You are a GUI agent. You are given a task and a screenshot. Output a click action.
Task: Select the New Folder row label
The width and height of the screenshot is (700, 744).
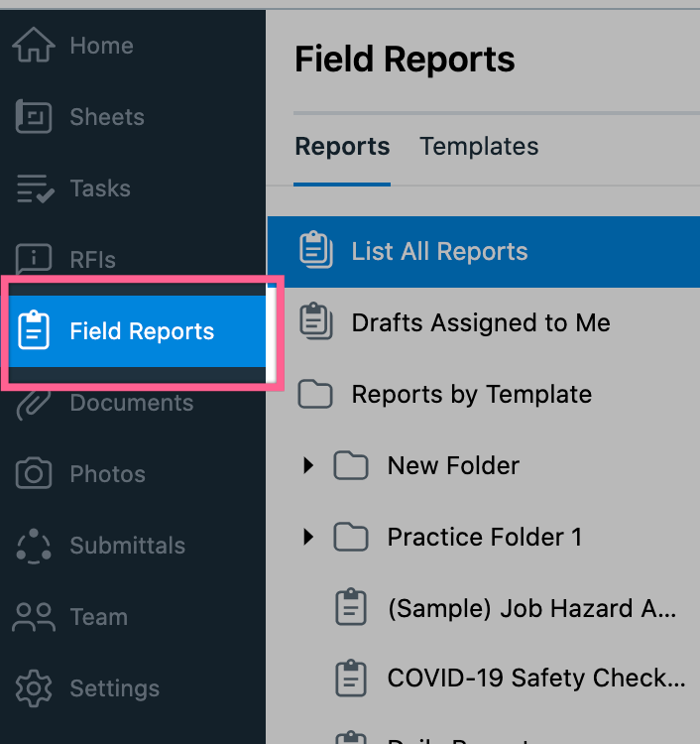click(453, 465)
